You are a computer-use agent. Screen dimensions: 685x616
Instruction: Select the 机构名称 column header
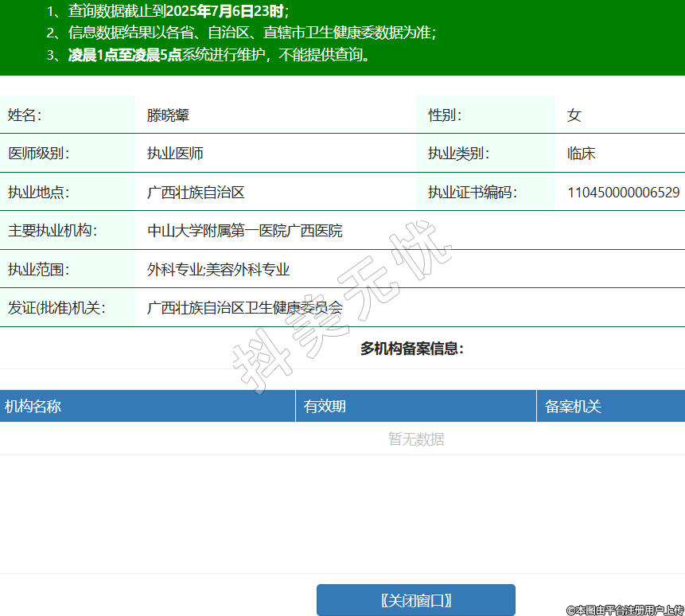tap(33, 407)
